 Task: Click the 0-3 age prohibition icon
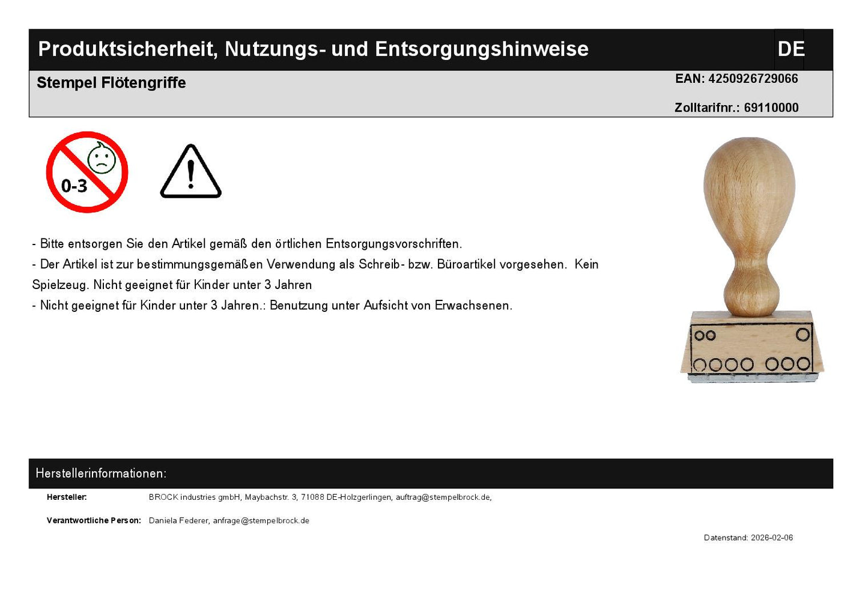click(86, 172)
